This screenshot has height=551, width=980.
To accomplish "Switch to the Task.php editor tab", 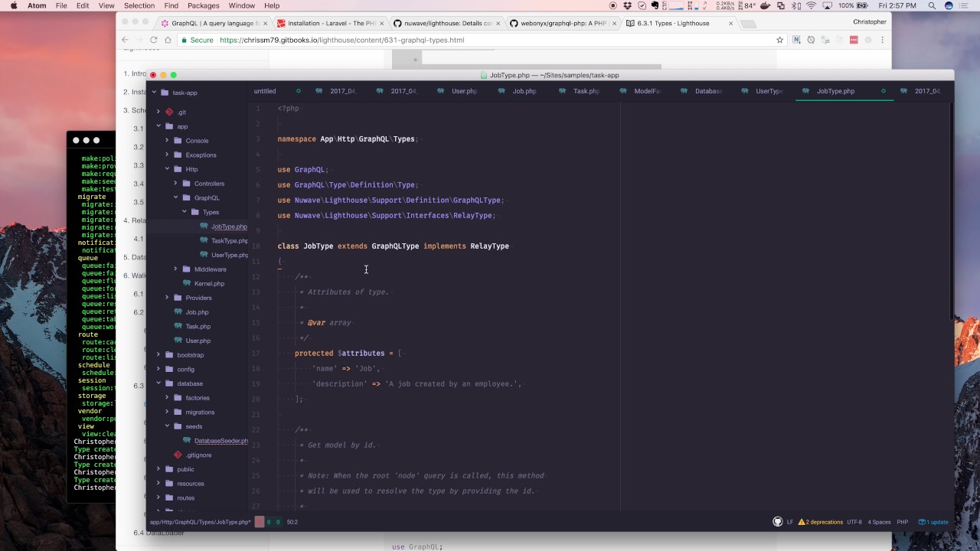I will (x=586, y=91).
